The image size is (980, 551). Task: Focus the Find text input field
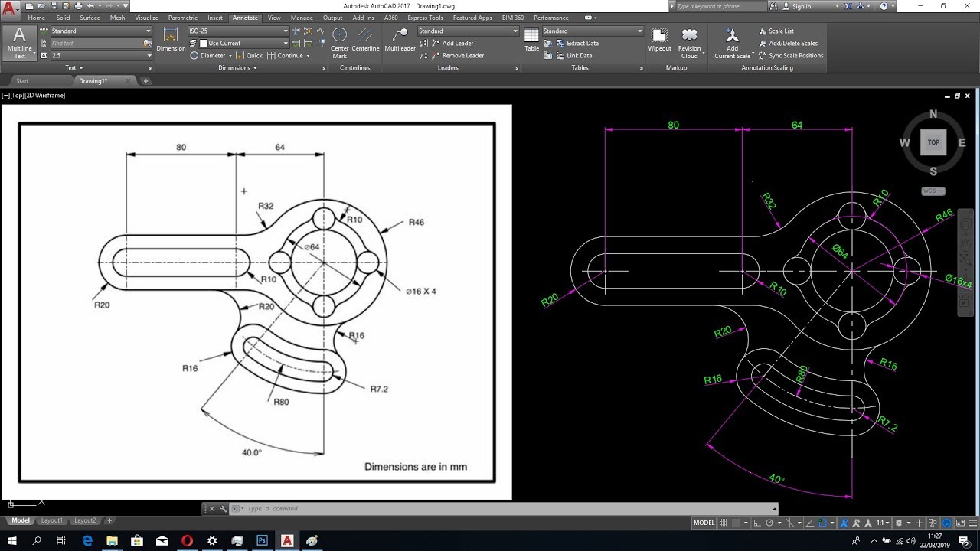coord(96,43)
